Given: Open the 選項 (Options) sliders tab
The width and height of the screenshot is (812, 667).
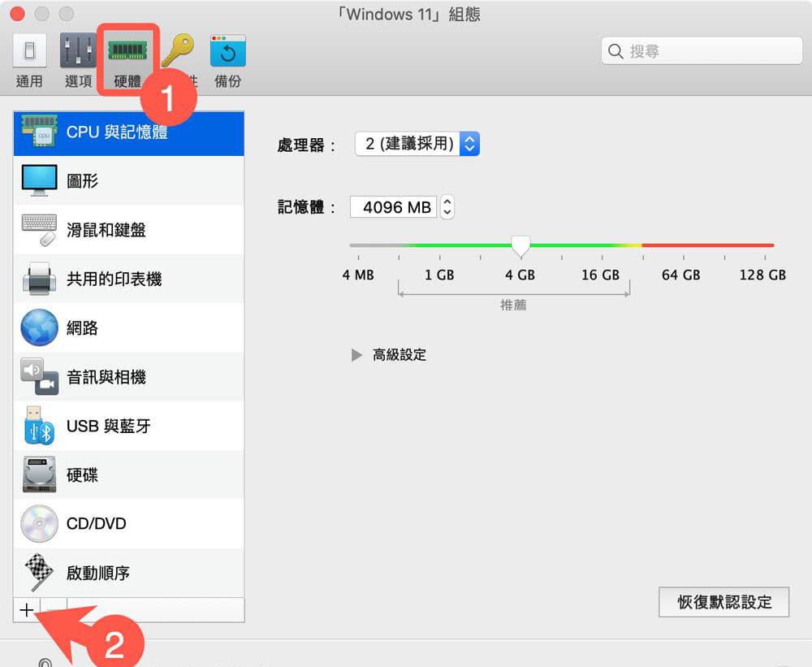Looking at the screenshot, I should click(78, 61).
